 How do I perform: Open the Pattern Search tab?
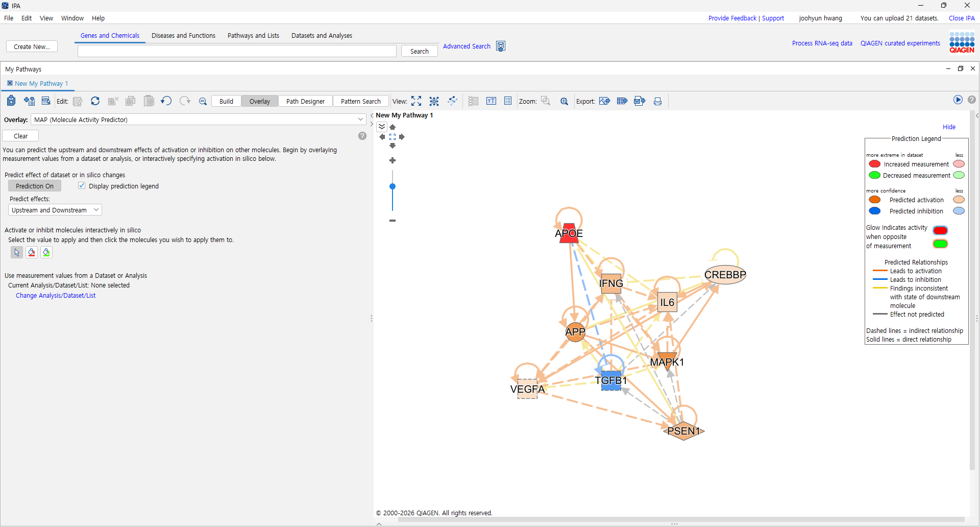pyautogui.click(x=360, y=101)
